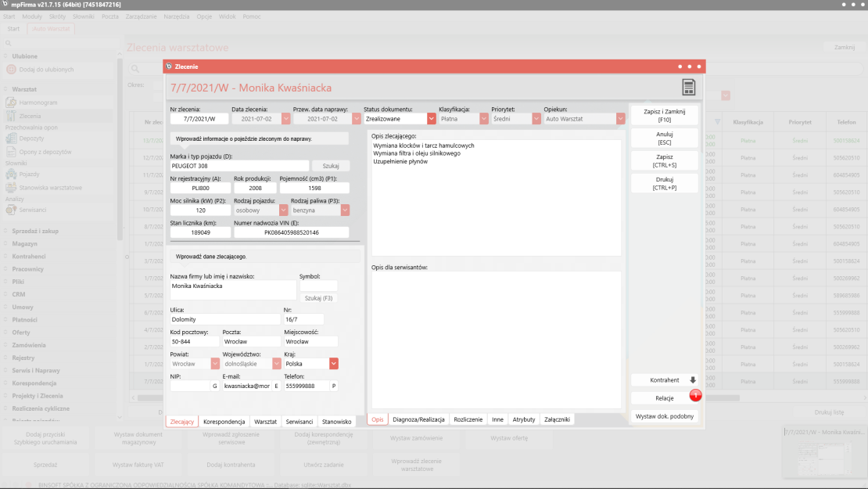
Task: Click the sidebar search magnifier icon
Action: tap(9, 43)
